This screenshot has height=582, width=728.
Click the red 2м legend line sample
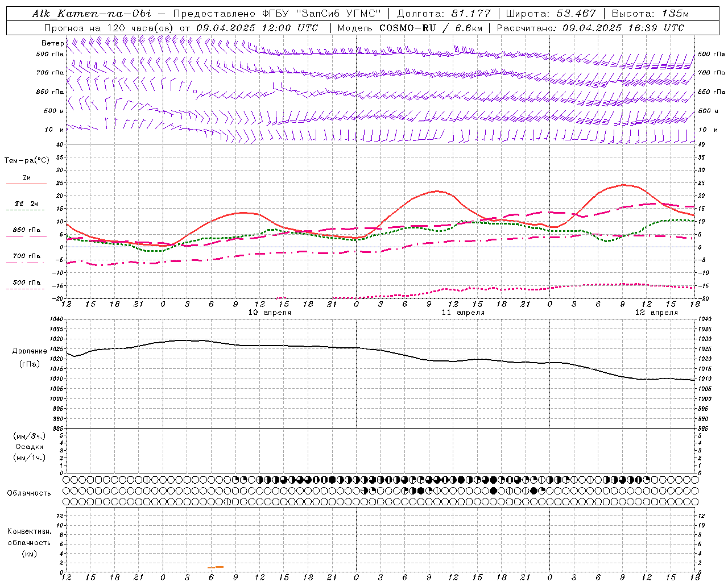click(x=26, y=184)
